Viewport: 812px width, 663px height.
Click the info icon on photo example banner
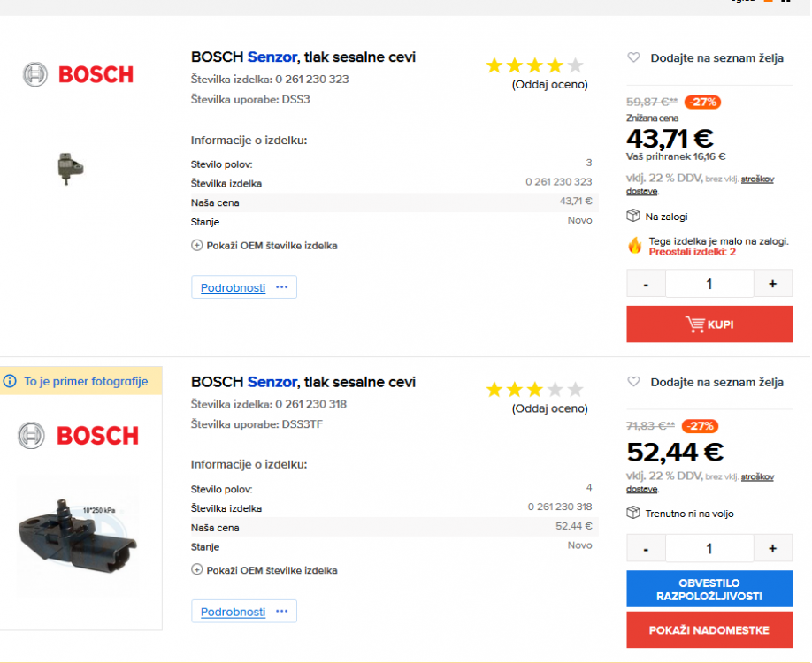pos(11,382)
